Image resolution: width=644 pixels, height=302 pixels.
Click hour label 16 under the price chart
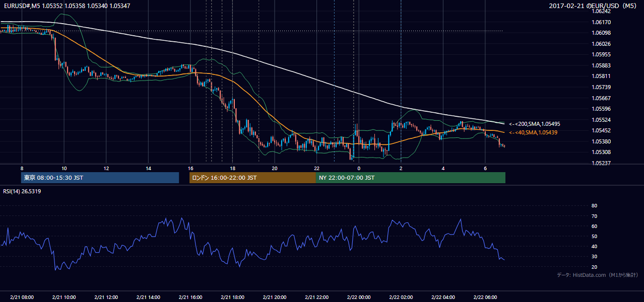tap(190, 168)
